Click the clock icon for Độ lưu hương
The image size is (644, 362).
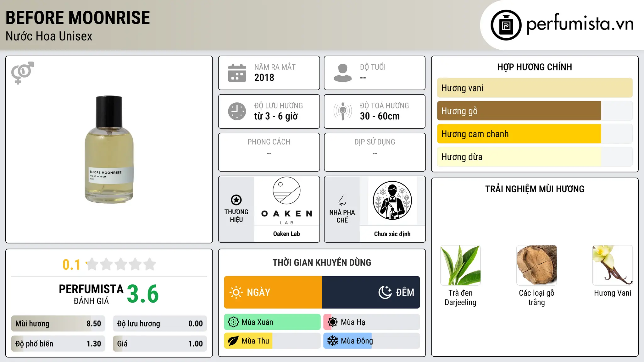click(x=237, y=111)
